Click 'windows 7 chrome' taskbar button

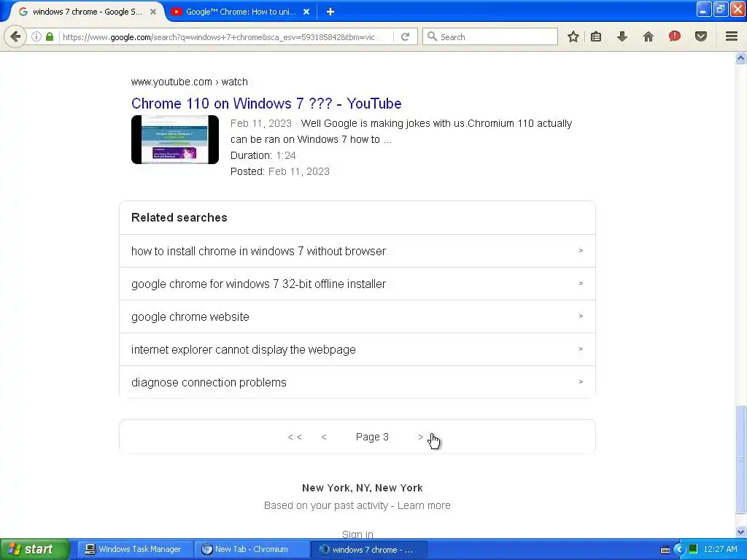click(368, 550)
